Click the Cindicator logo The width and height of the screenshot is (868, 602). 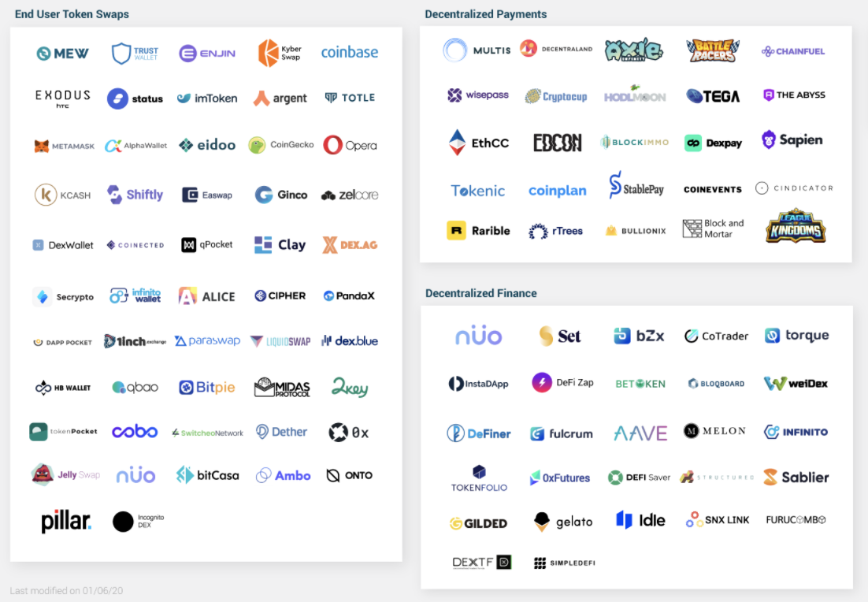tap(795, 188)
